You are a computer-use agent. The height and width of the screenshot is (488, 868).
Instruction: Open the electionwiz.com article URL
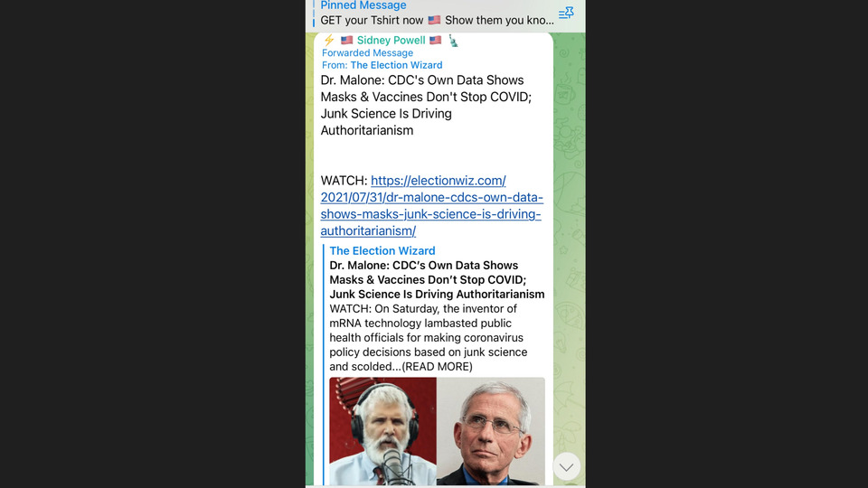tap(432, 206)
